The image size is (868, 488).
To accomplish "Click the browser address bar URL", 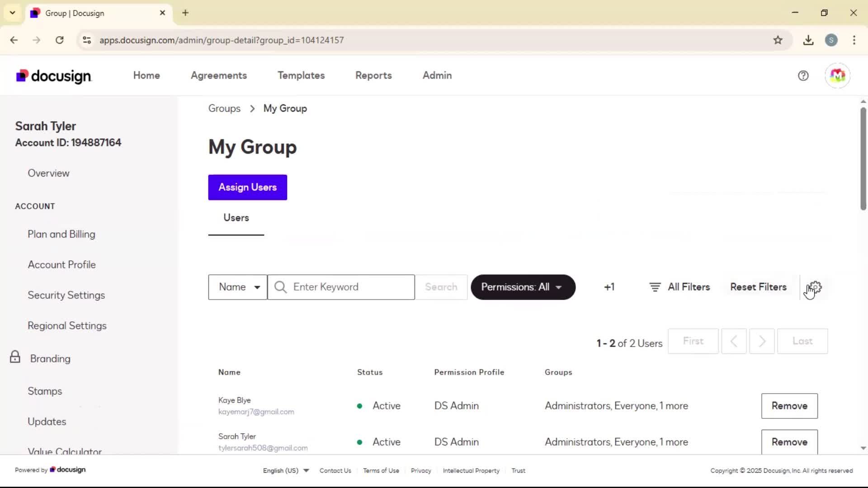I will point(222,40).
